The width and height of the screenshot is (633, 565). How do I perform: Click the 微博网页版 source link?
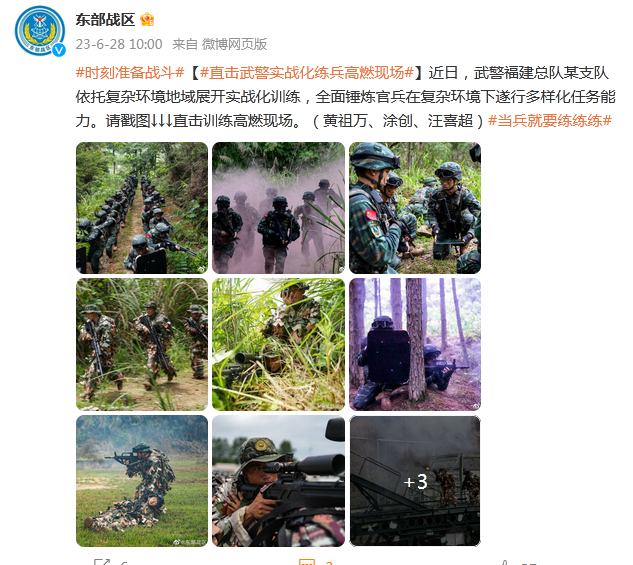(235, 44)
